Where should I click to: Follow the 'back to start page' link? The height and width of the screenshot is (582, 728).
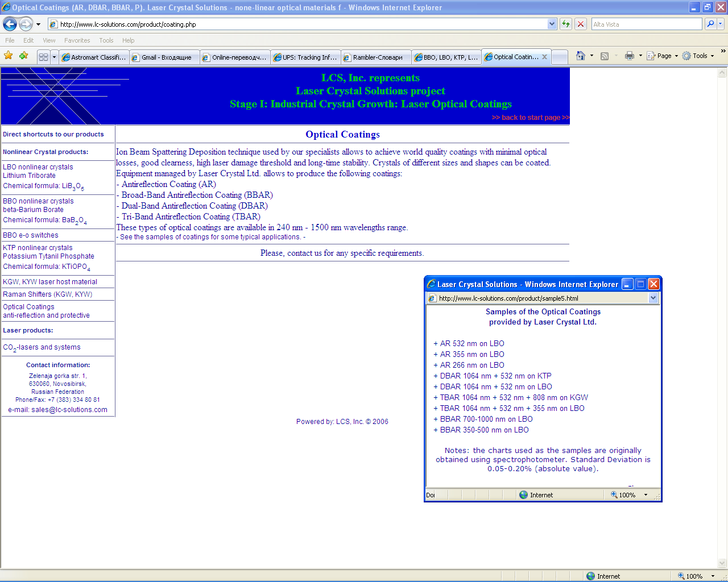click(x=530, y=118)
